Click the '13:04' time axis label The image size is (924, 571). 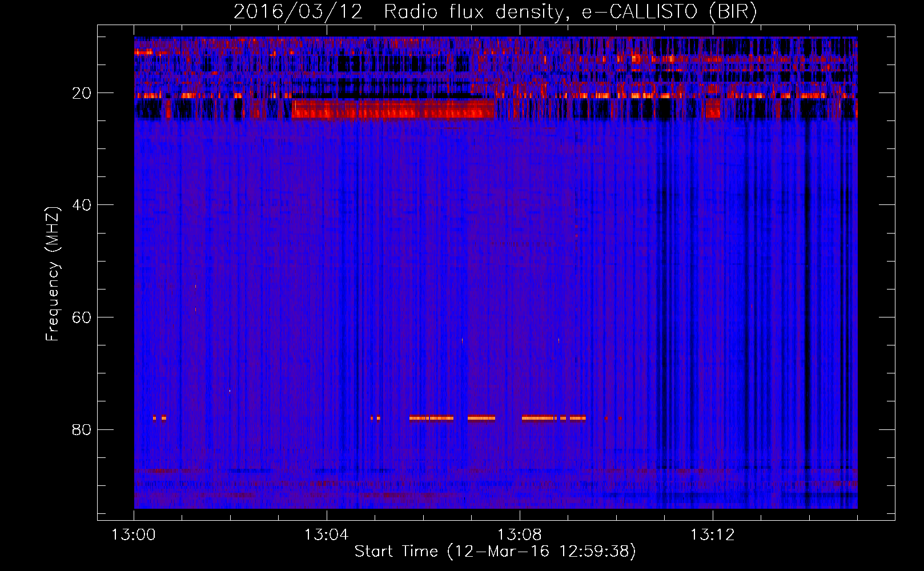pos(326,535)
